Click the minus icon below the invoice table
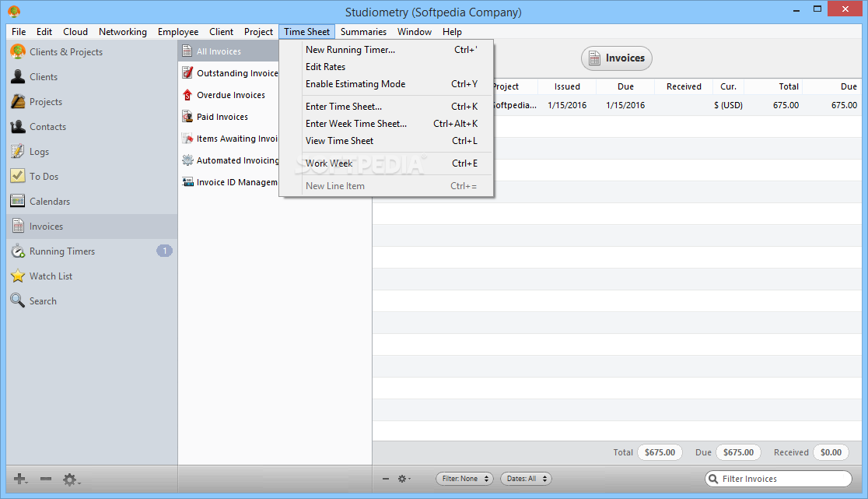The width and height of the screenshot is (868, 499). [385, 479]
